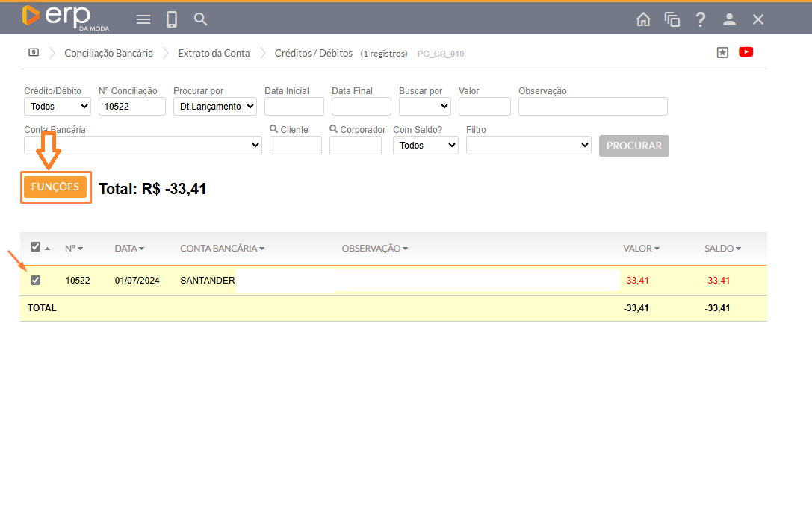Go to Extrato da Conta breadcrumb
The image size is (812, 506).
(214, 53)
